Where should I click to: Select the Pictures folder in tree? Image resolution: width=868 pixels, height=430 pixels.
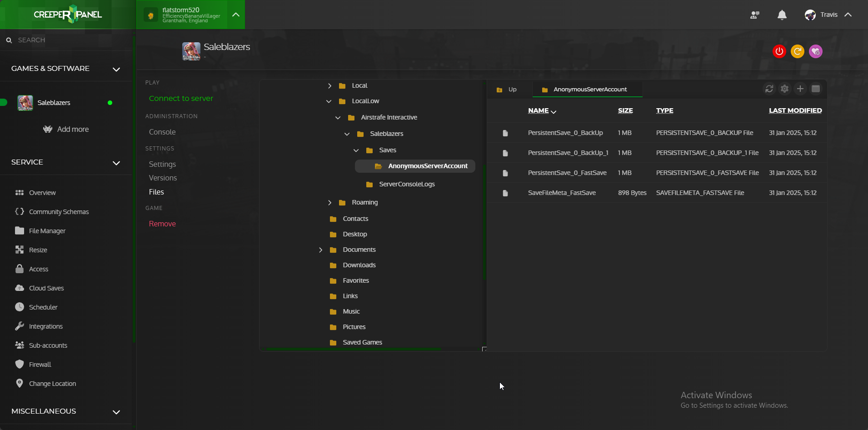354,327
